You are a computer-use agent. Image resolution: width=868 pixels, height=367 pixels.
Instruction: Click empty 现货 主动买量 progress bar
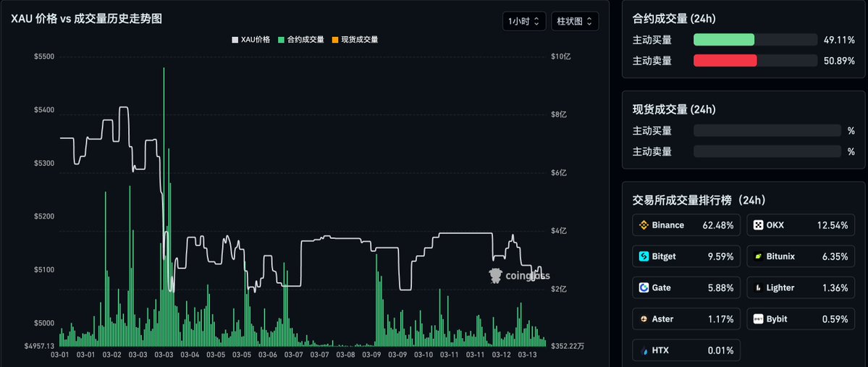[767, 130]
